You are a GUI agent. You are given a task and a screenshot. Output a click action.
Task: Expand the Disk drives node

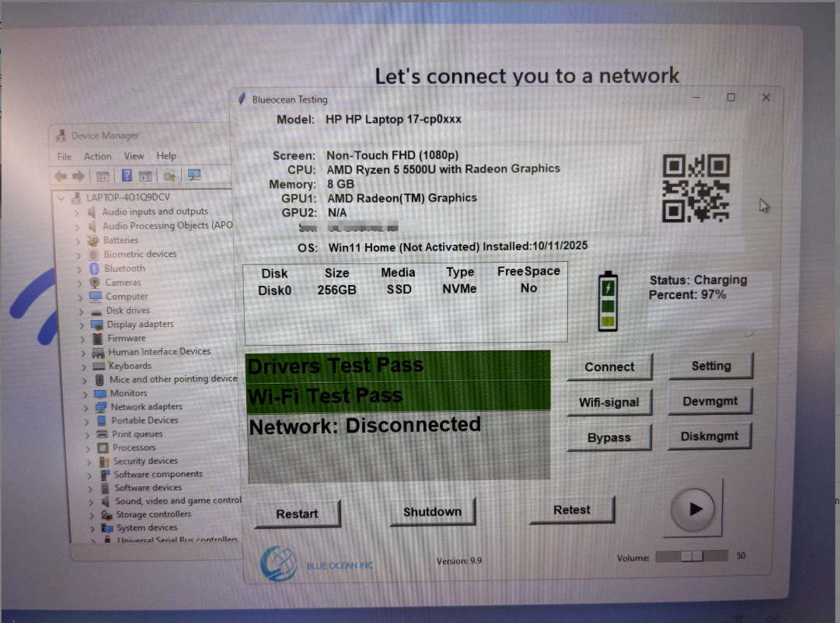tap(82, 311)
